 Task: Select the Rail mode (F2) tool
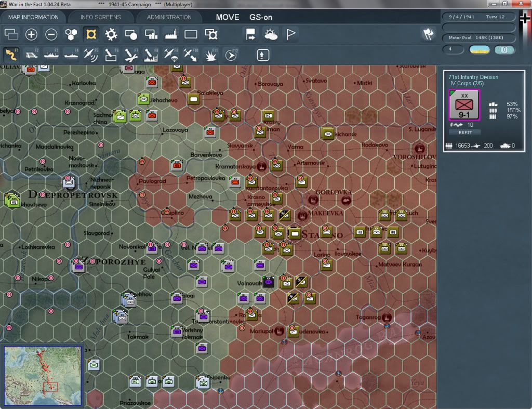click(32, 55)
